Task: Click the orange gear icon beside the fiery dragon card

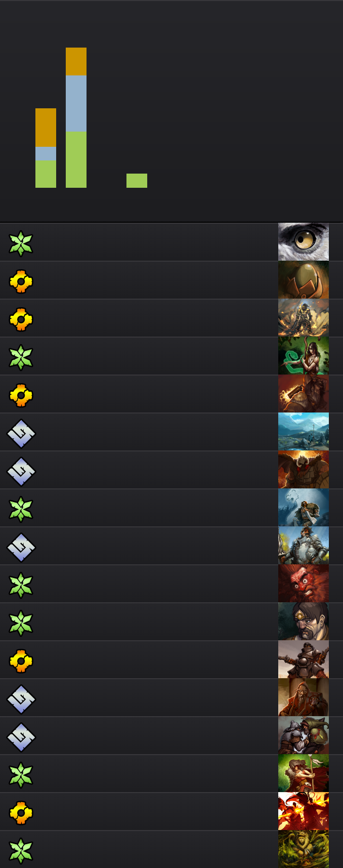Action: click(x=21, y=813)
